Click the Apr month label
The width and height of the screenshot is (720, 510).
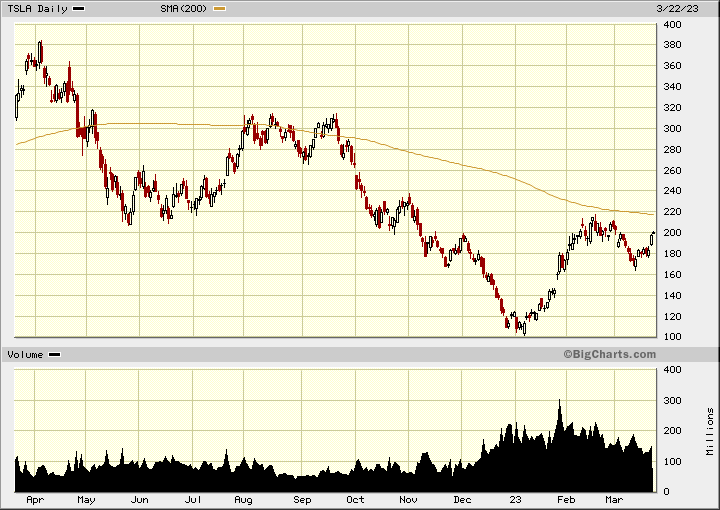(x=35, y=500)
